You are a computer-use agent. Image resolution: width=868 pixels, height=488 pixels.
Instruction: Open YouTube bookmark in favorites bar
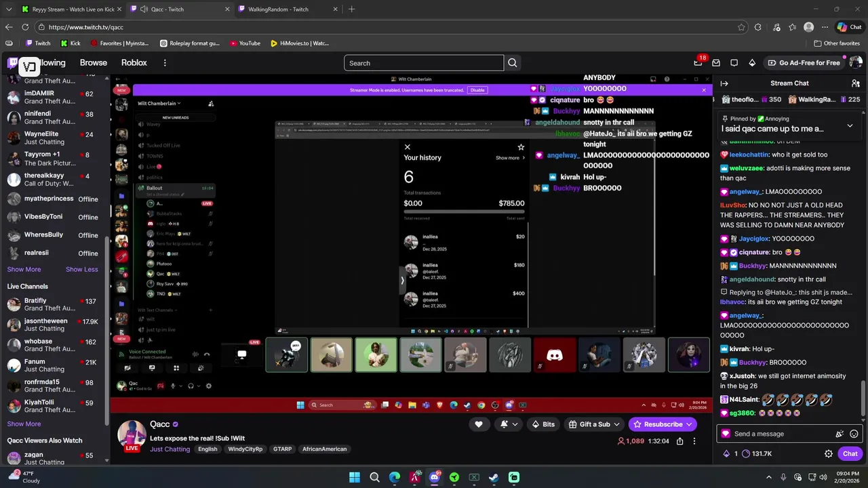(245, 43)
